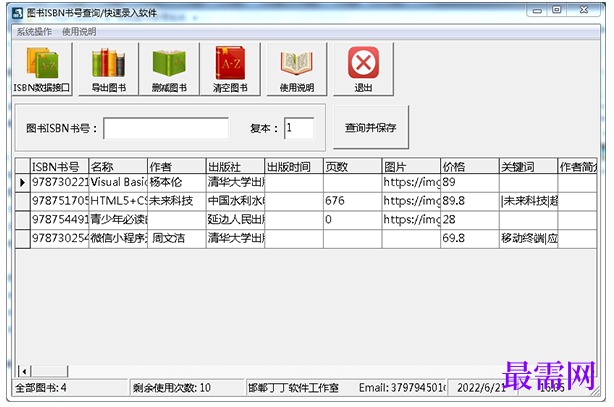The height and width of the screenshot is (407, 614).
Task: Open the 系统操作 menu
Action: (x=34, y=32)
